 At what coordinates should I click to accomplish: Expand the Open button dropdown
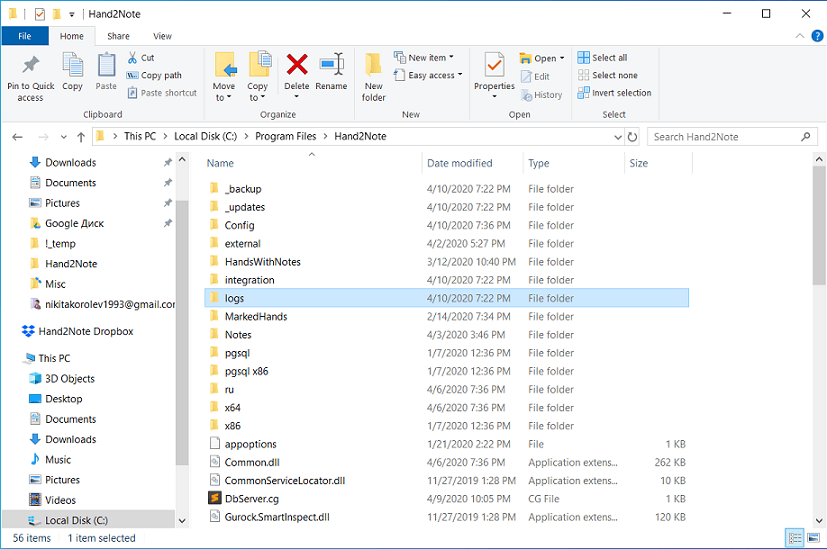[562, 58]
